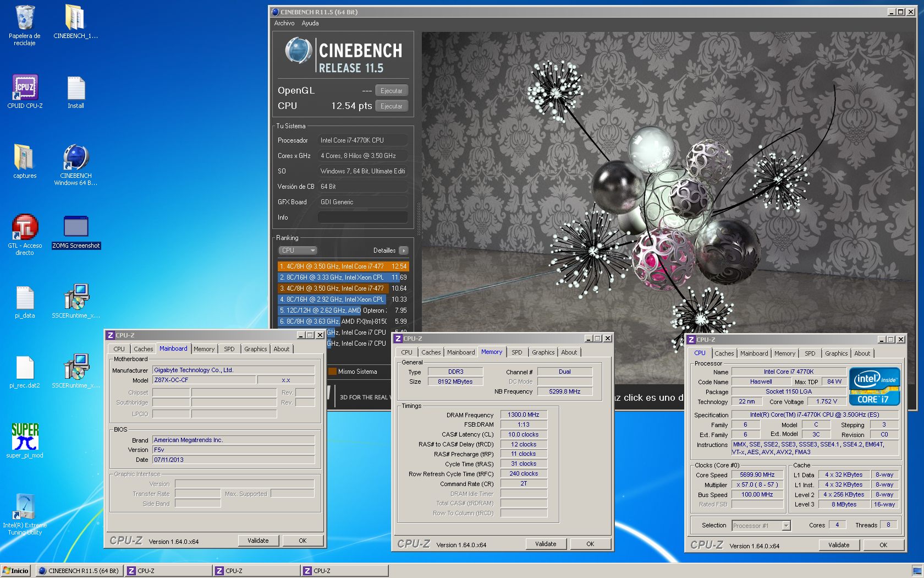Select ranking row 5 AMD Opteron 7.95

pos(343,310)
